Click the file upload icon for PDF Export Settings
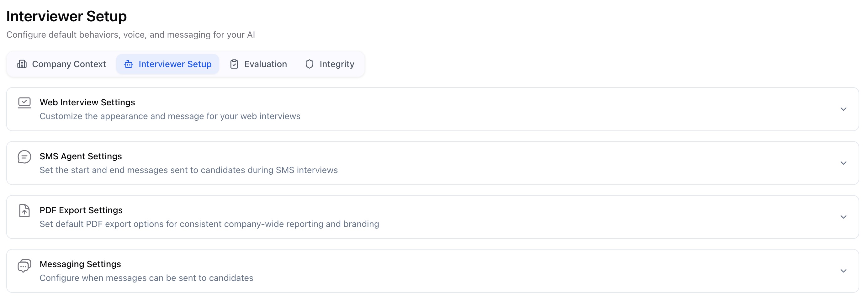 (24, 211)
